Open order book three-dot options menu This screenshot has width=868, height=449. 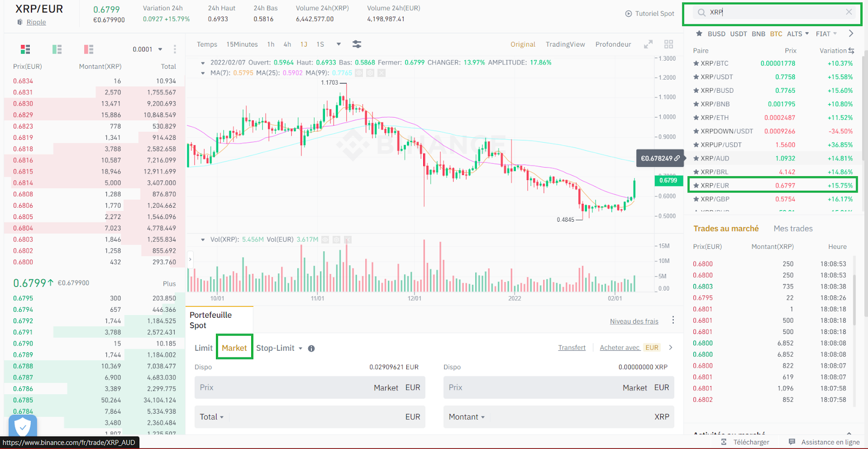pos(175,49)
